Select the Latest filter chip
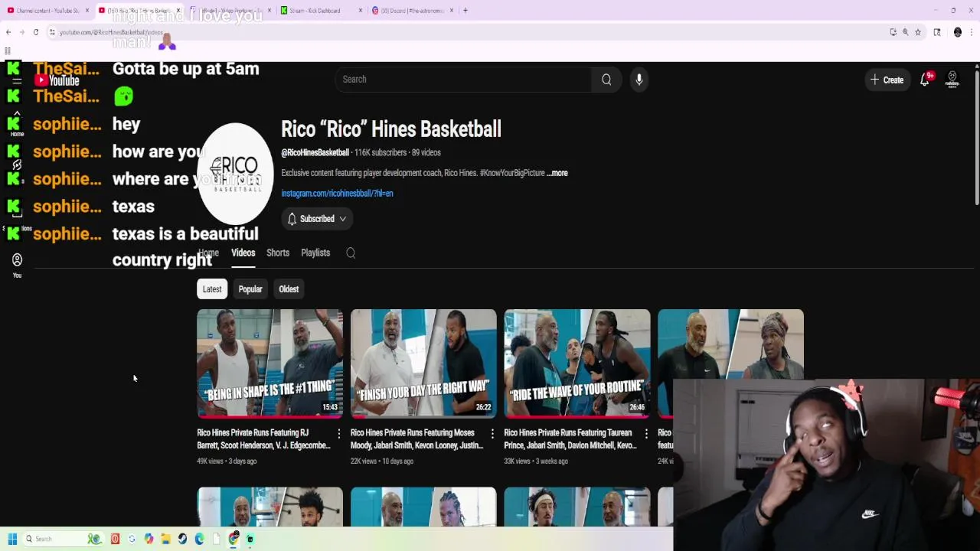Screen dimensions: 980x551 [212, 289]
